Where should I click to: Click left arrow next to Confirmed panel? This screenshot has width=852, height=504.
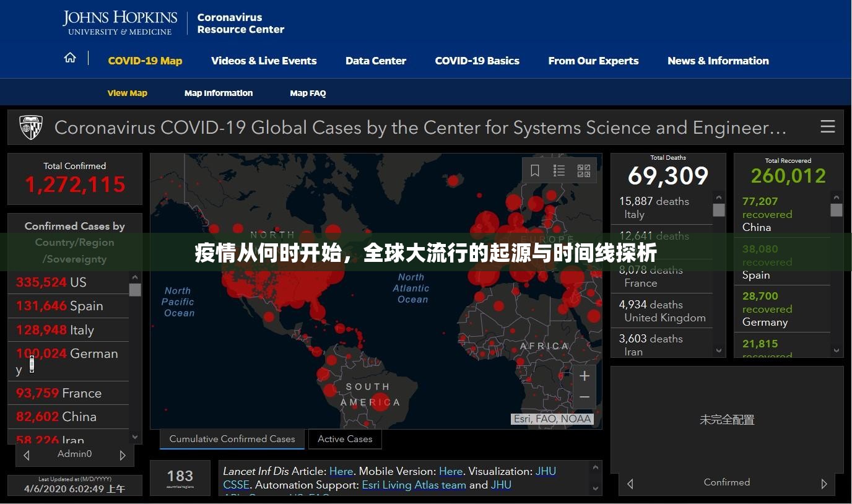tap(630, 484)
